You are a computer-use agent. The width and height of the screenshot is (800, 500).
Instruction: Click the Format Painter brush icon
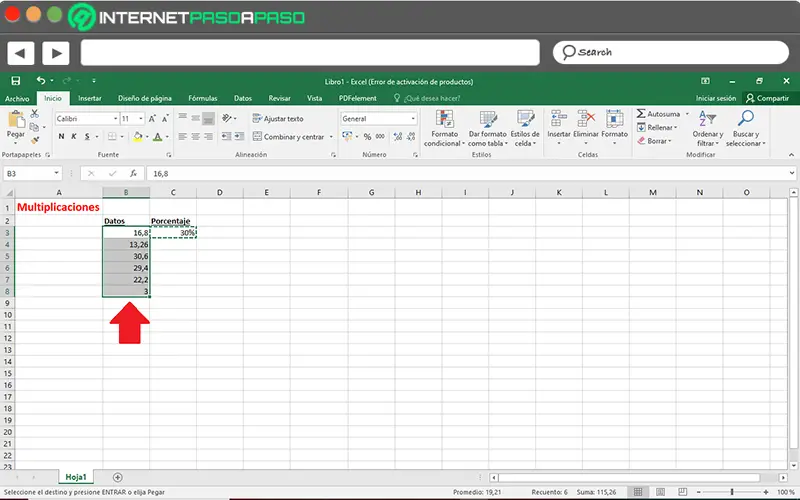pyautogui.click(x=35, y=140)
